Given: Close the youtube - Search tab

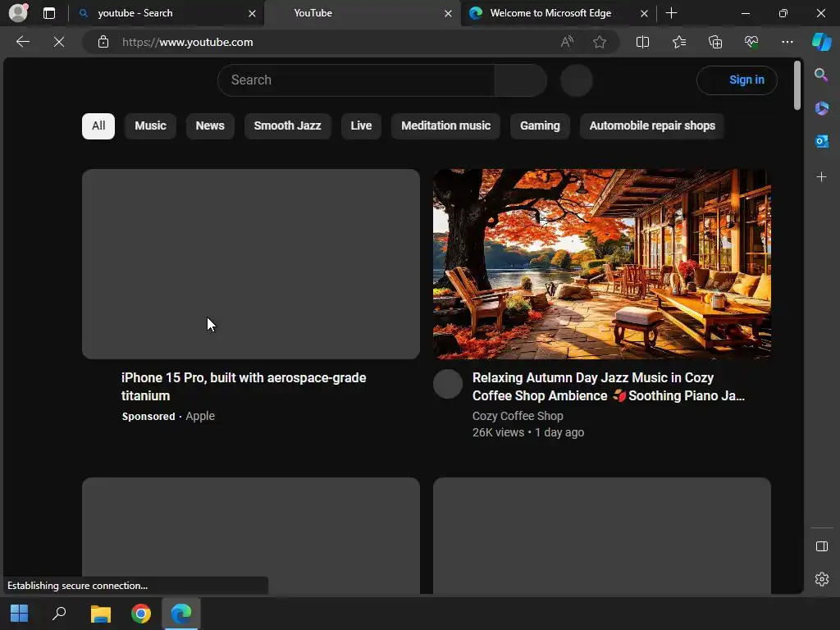Looking at the screenshot, I should [x=252, y=13].
